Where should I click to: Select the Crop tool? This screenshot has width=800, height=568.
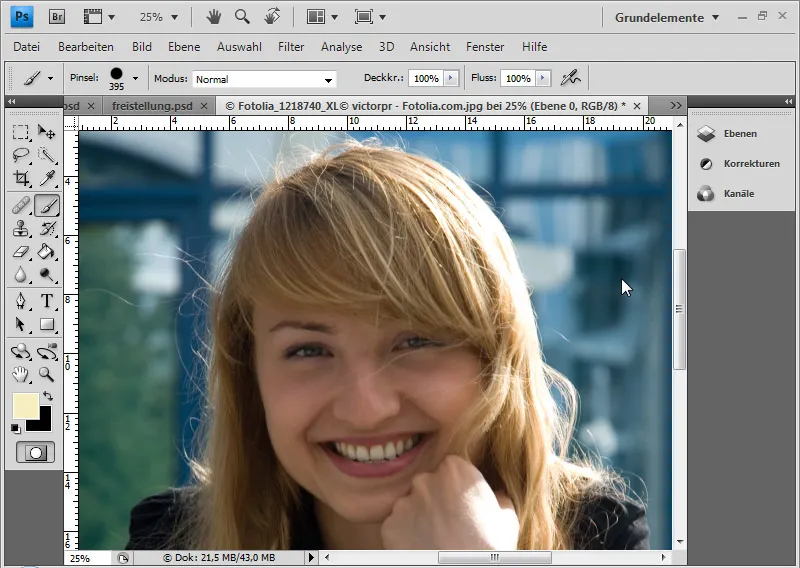20,178
